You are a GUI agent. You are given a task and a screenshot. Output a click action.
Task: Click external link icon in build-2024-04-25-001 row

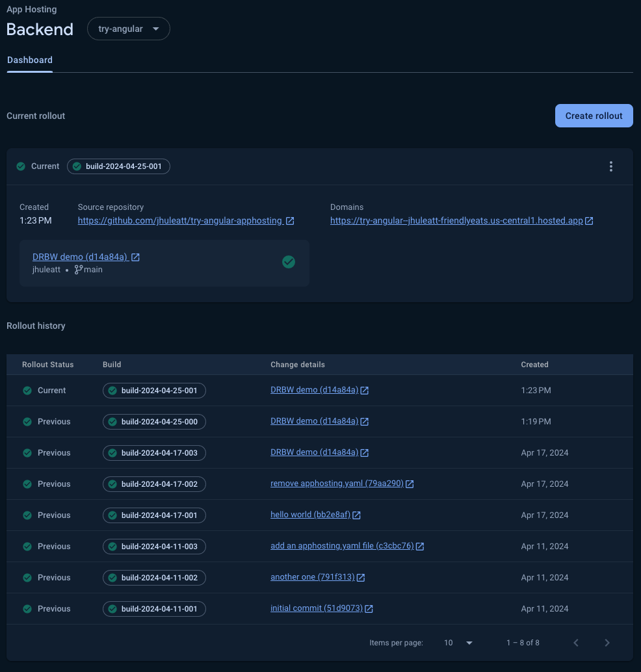[365, 391]
